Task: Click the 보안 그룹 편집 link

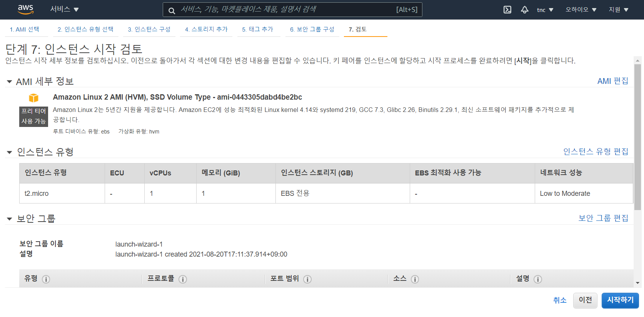Action: [x=603, y=218]
